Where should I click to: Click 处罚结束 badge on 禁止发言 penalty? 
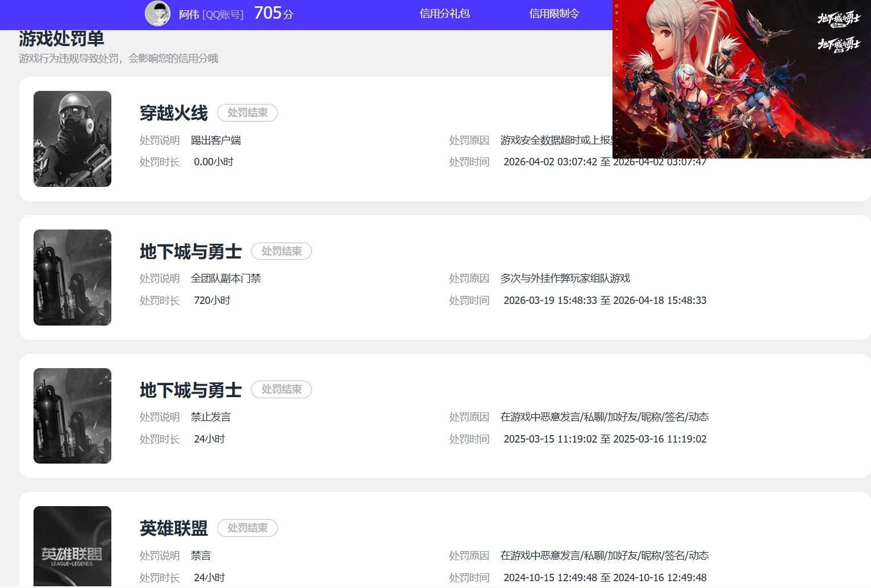click(x=281, y=389)
